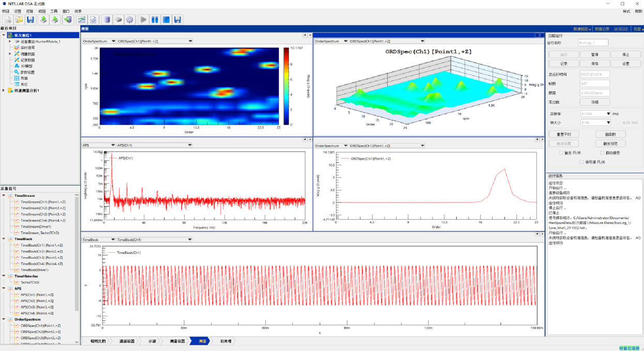The width and height of the screenshot is (644, 351).
Task: Open project with the folder toolbar icon
Action: (x=19, y=20)
